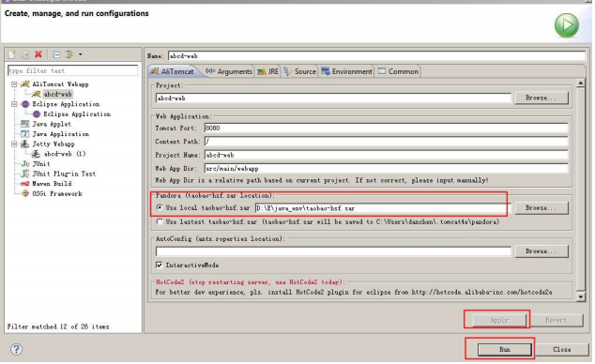Viewport: 595px width, 364px height.
Task: Click the Project Name field
Action: [386, 155]
